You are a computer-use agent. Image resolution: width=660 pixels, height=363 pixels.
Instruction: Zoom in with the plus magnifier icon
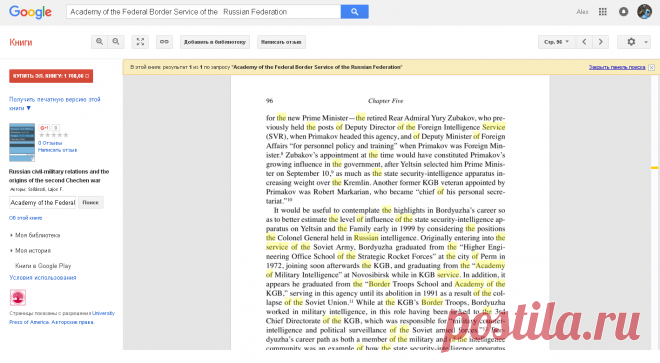pos(99,42)
